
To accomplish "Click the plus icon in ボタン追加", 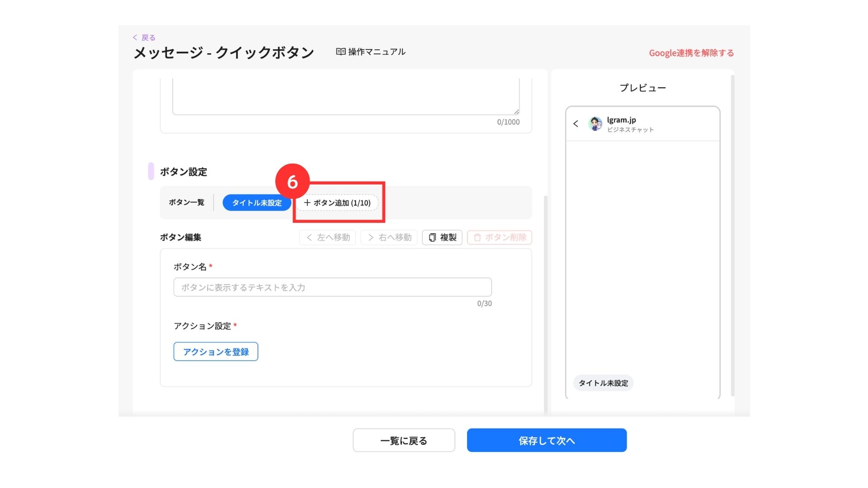I will 307,203.
